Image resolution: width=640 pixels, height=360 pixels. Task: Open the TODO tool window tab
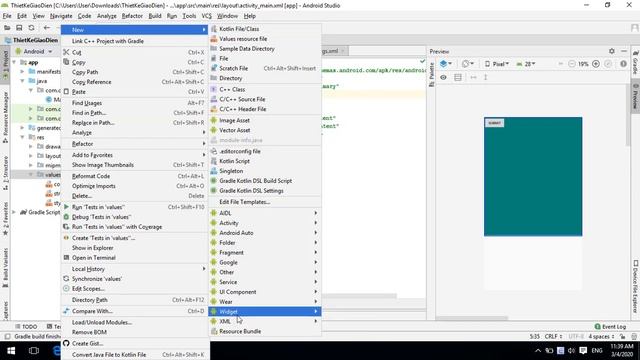[26, 327]
